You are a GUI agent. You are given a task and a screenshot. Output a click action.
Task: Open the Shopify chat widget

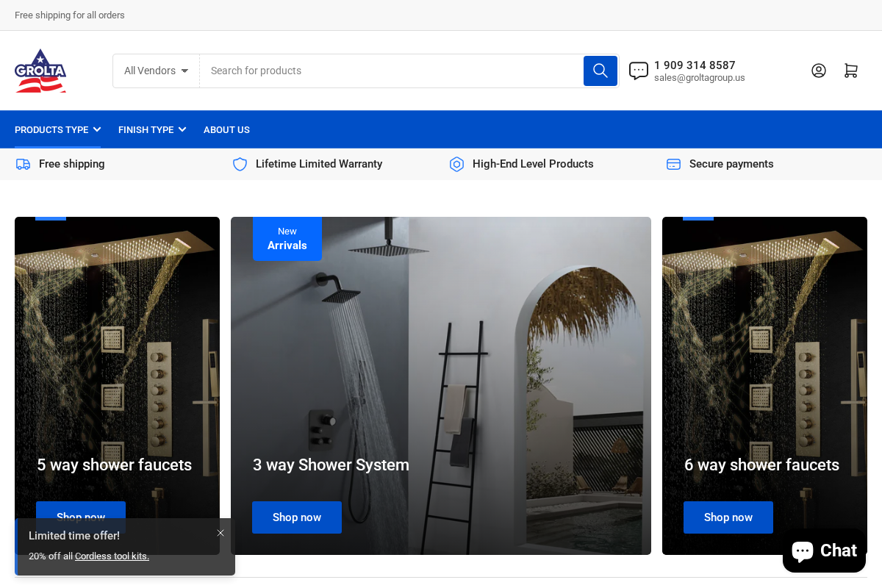(x=824, y=550)
